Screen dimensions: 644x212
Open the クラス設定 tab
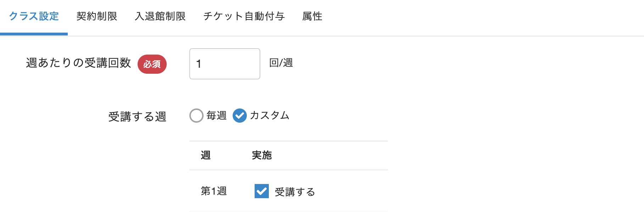pos(34,16)
